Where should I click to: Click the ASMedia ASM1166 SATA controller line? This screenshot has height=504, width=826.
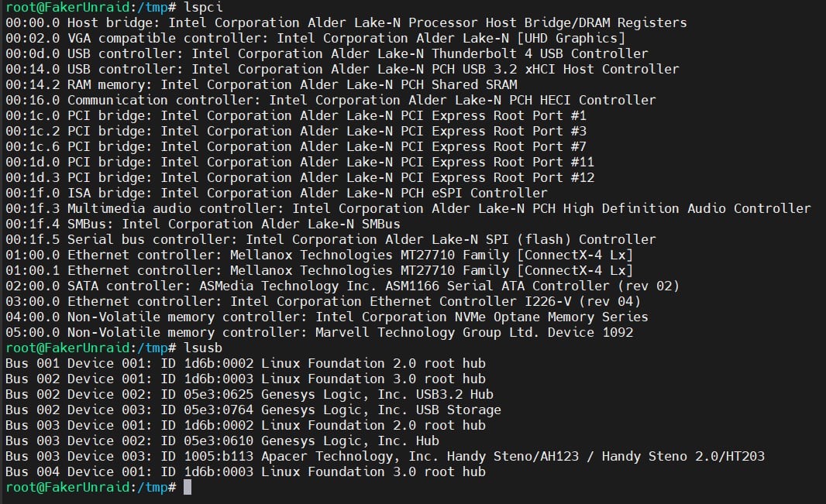pyautogui.click(x=342, y=286)
